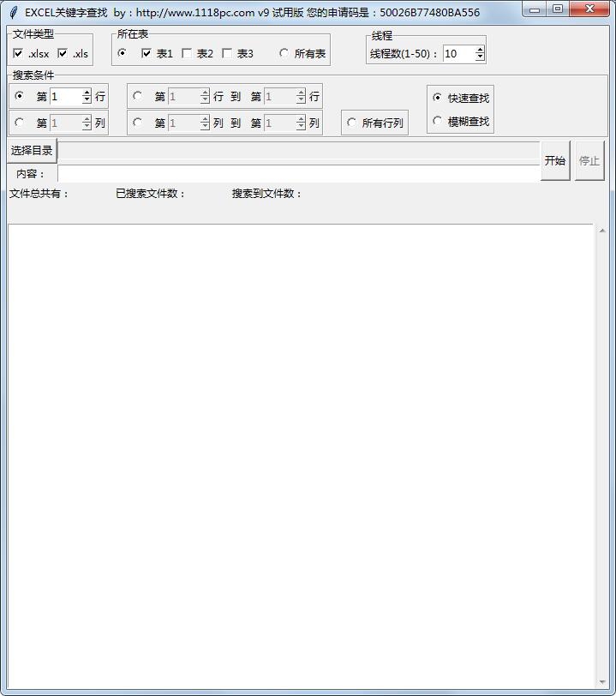This screenshot has width=616, height=696.
Task: Select the single column 第…列 radio option
Action: (19, 122)
